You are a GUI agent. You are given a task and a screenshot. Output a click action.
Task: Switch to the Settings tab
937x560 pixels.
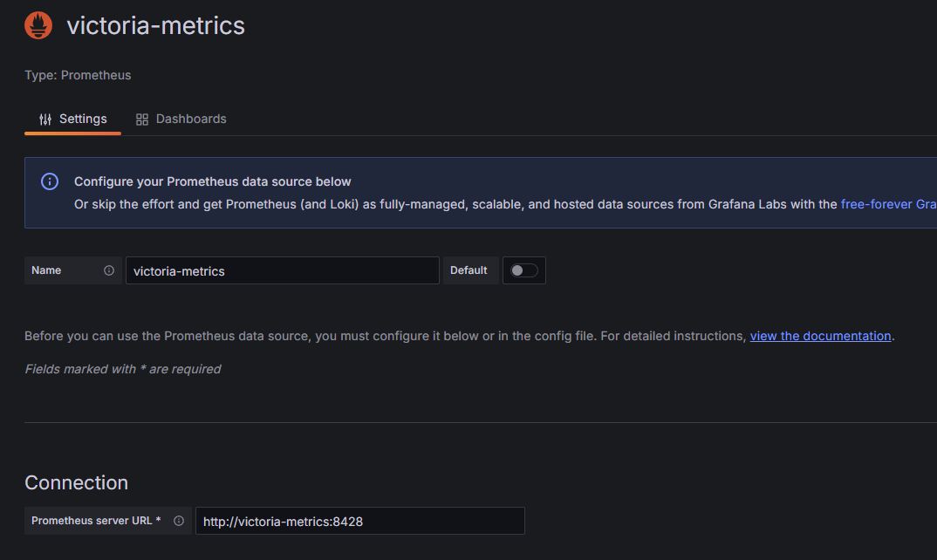(x=73, y=120)
